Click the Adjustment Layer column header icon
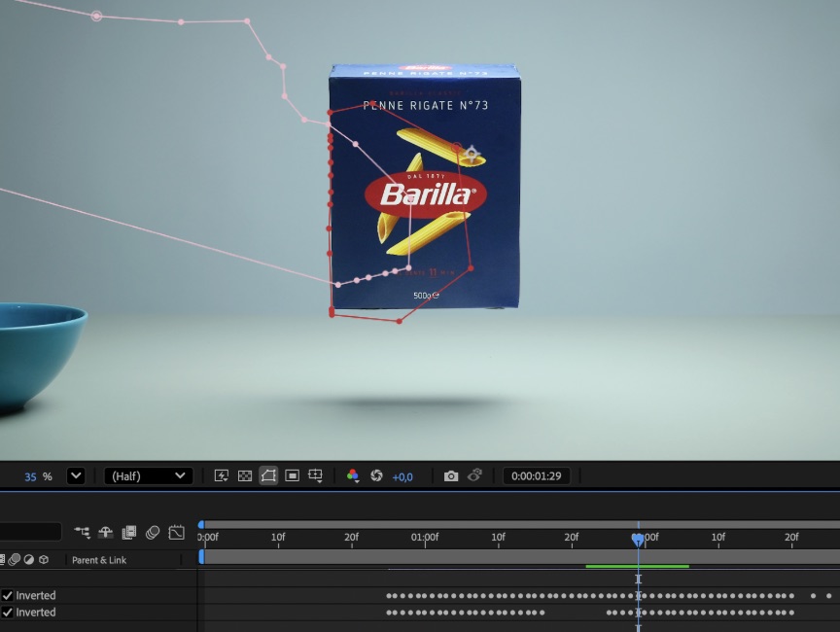This screenshot has width=840, height=632. pyautogui.click(x=29, y=560)
